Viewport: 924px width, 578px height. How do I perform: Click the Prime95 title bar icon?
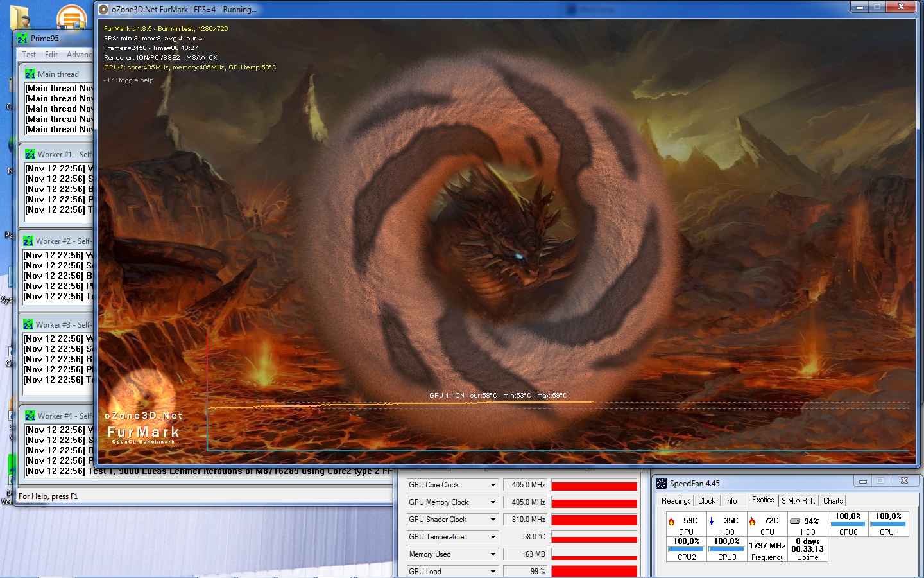pyautogui.click(x=22, y=39)
